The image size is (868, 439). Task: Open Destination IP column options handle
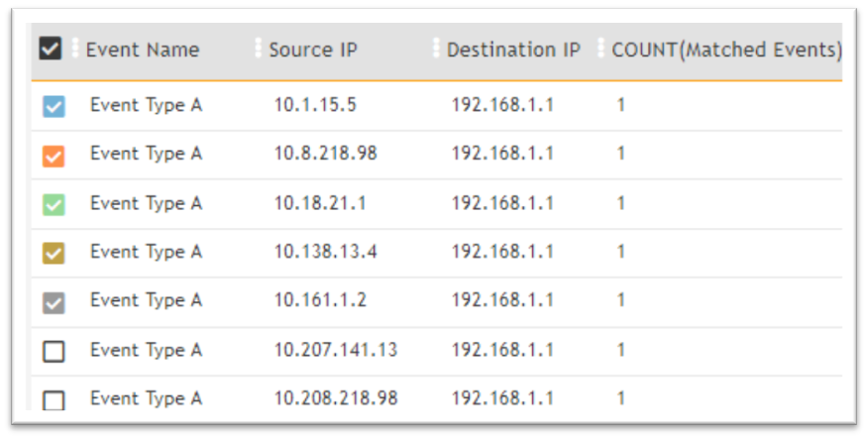click(436, 49)
